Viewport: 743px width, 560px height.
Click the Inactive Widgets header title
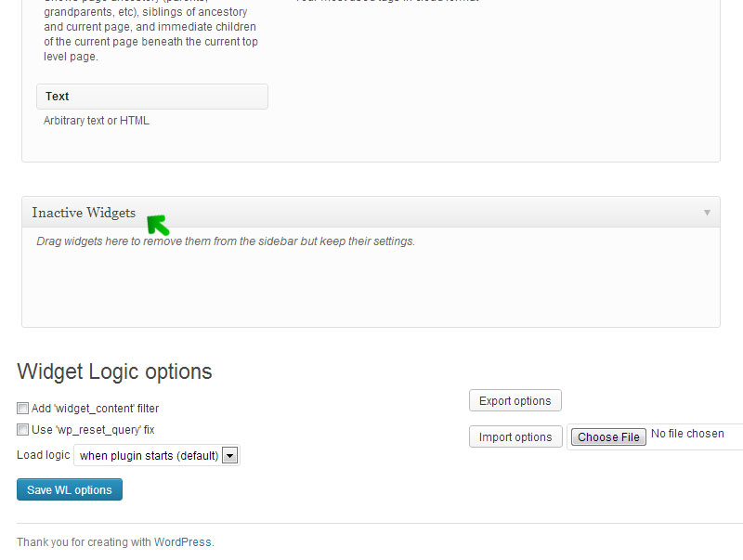84,213
